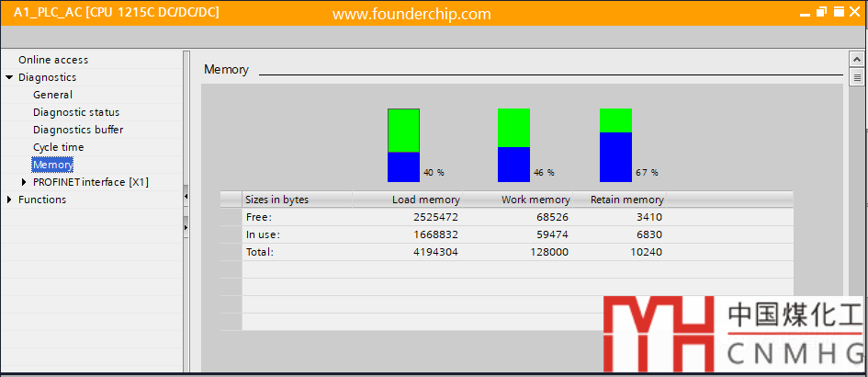
Task: Select PROFINET interface [X1] entry
Action: pyautogui.click(x=91, y=182)
